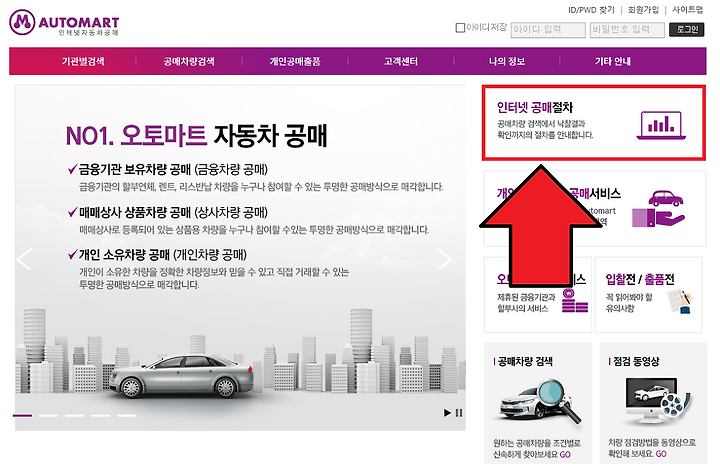Open the 회원가입 link

pyautogui.click(x=643, y=10)
